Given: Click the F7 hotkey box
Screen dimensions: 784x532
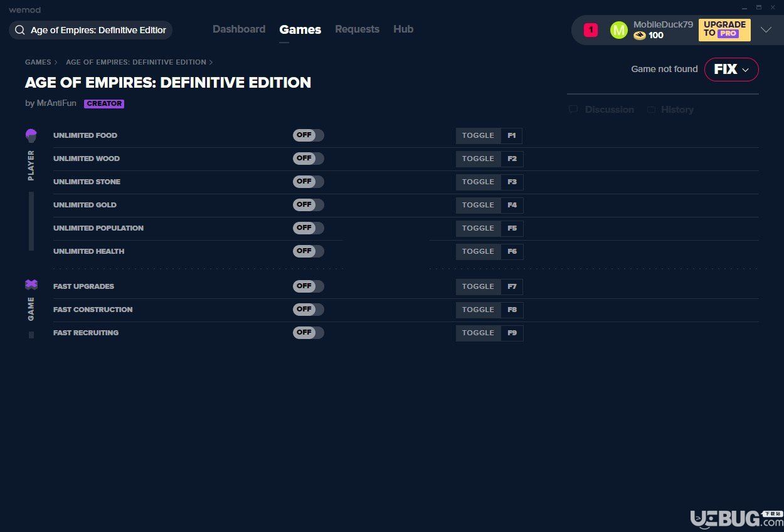Looking at the screenshot, I should pyautogui.click(x=512, y=286).
